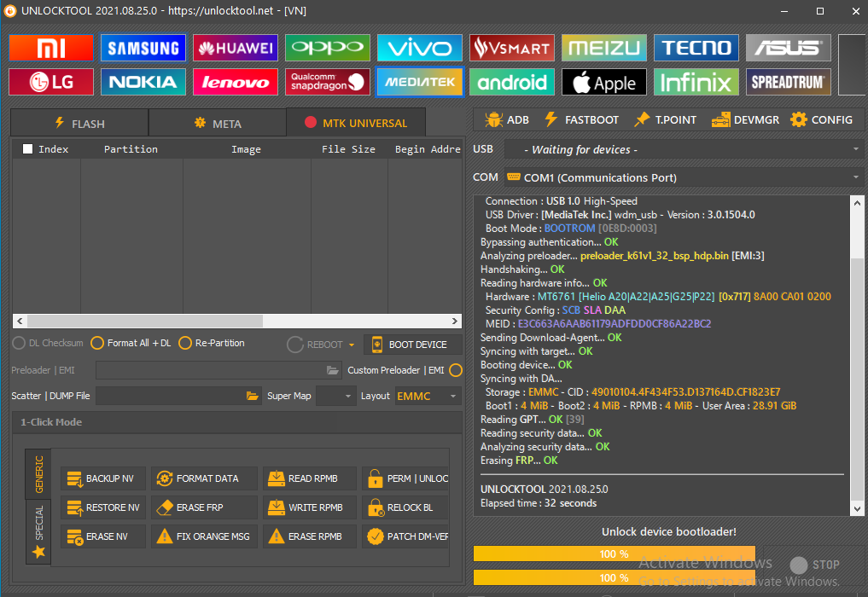Pick the Vivo brand logo
Viewport: 868px width, 597px height.
pyautogui.click(x=420, y=48)
